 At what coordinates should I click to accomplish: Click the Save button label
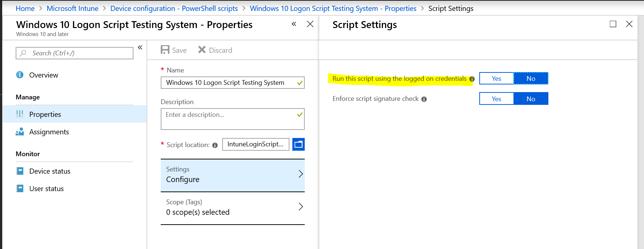[x=179, y=50]
